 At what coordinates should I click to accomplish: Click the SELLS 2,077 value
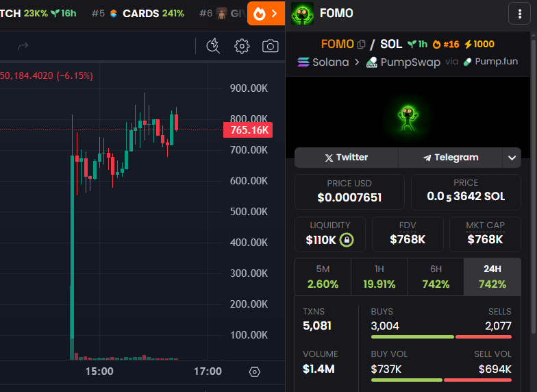498,326
